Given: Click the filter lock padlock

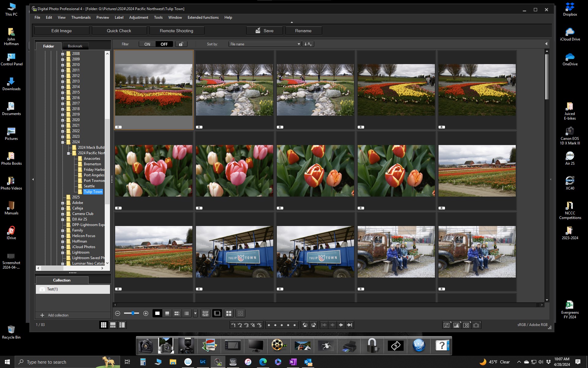Looking at the screenshot, I should (181, 44).
